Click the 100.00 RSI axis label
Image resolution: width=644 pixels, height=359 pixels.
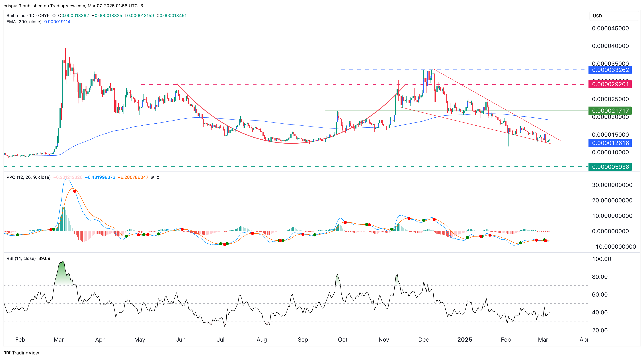(x=602, y=259)
